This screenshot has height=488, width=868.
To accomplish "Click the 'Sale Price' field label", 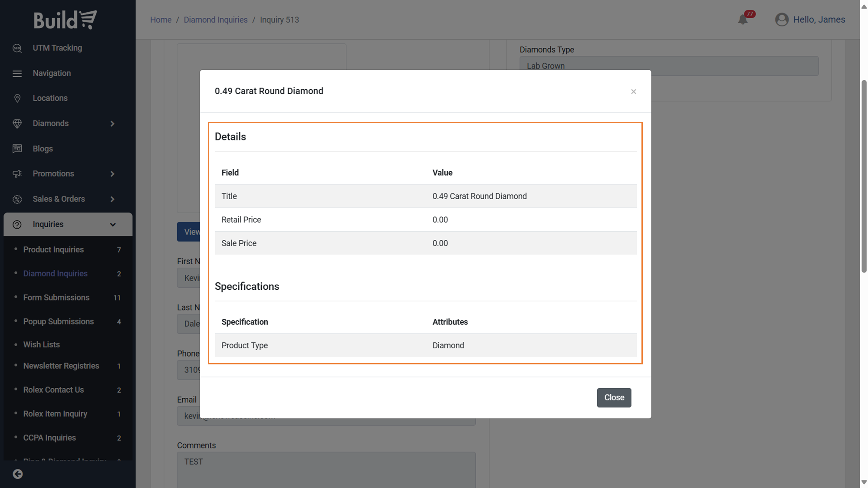I will (239, 243).
